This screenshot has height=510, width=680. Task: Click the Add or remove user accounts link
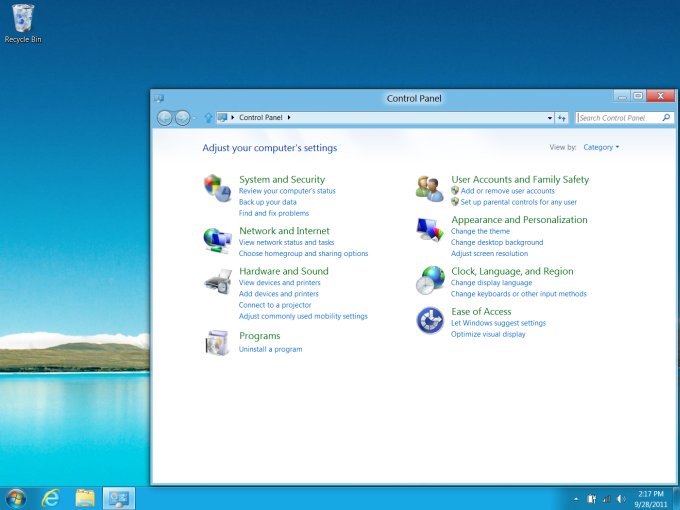(x=507, y=191)
